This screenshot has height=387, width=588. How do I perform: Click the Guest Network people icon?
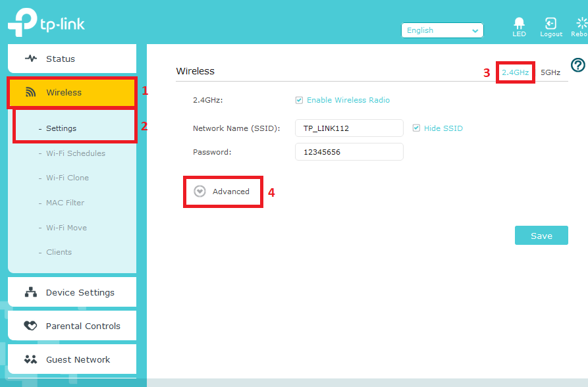(x=31, y=359)
